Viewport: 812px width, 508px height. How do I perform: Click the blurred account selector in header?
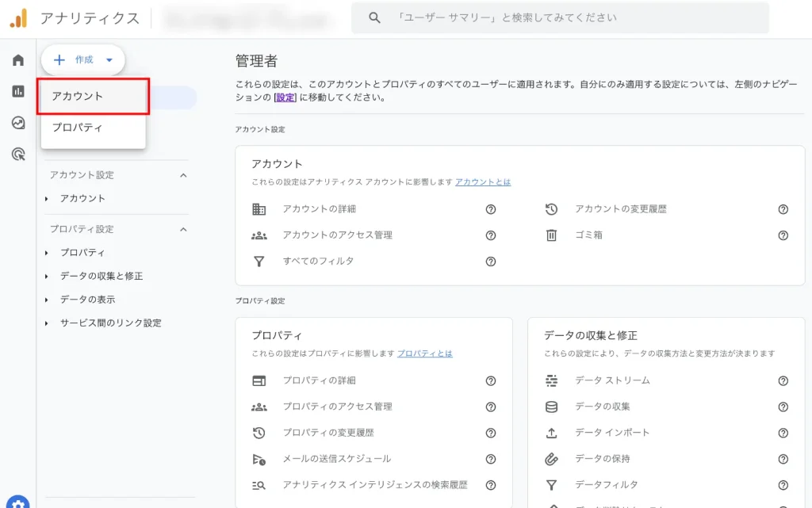pos(247,20)
